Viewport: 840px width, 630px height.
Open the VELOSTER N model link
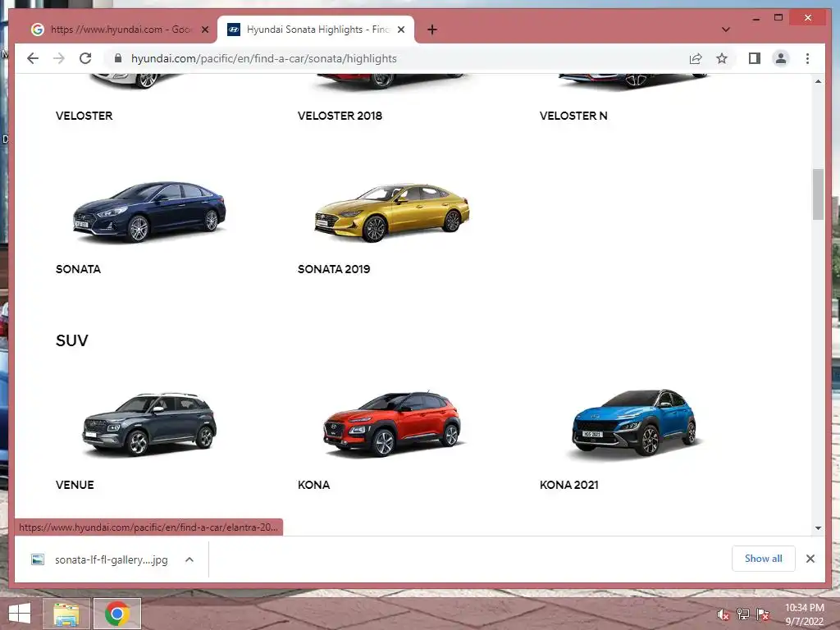pos(573,116)
